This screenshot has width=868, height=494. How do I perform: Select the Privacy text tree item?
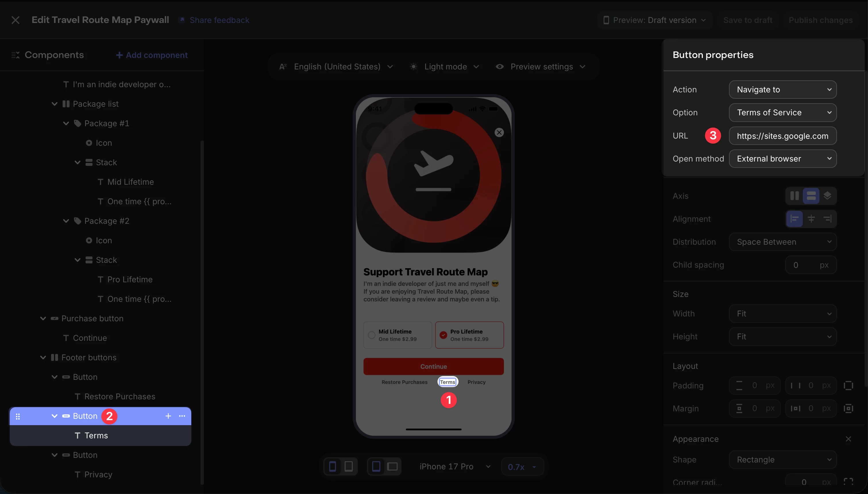pyautogui.click(x=98, y=474)
